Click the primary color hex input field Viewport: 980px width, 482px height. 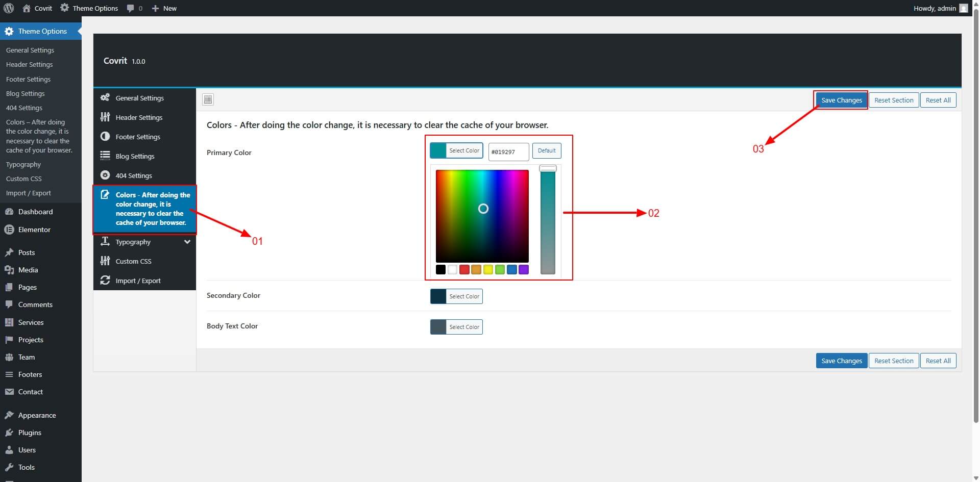(508, 151)
